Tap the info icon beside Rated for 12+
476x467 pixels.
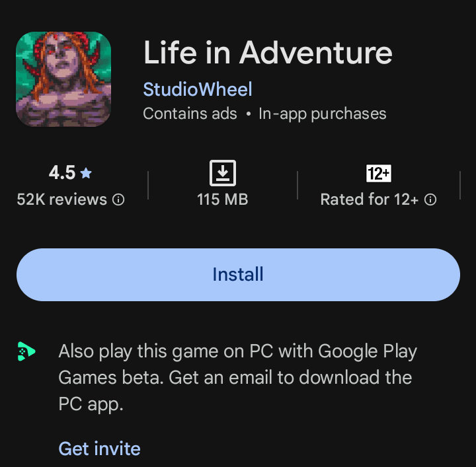coord(430,199)
